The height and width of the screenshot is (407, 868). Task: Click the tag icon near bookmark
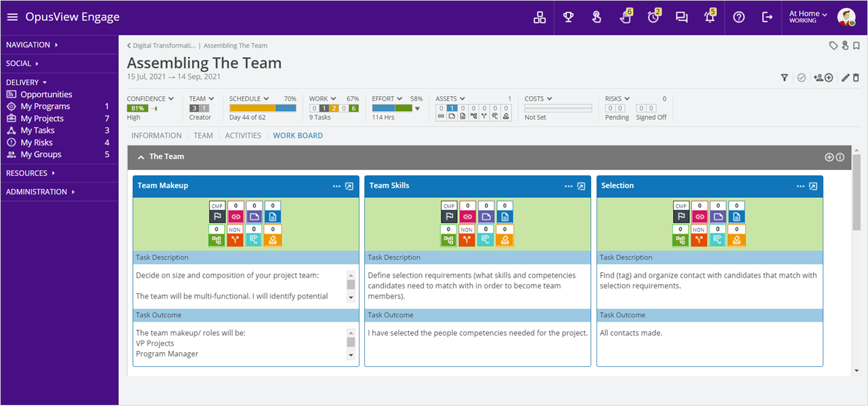point(833,45)
